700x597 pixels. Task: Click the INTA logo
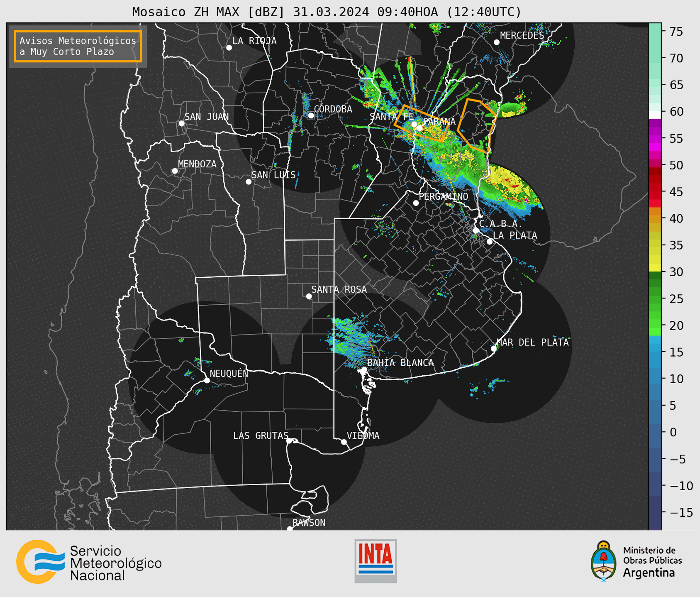click(x=376, y=561)
